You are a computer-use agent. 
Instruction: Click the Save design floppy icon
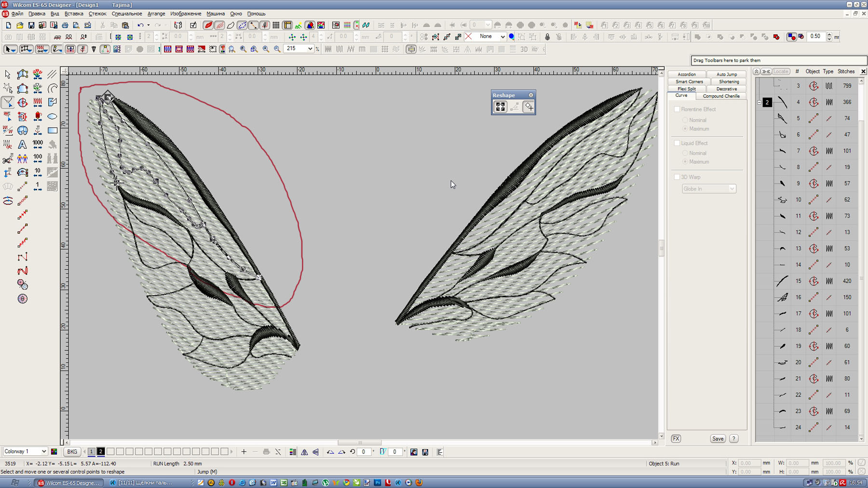click(31, 25)
